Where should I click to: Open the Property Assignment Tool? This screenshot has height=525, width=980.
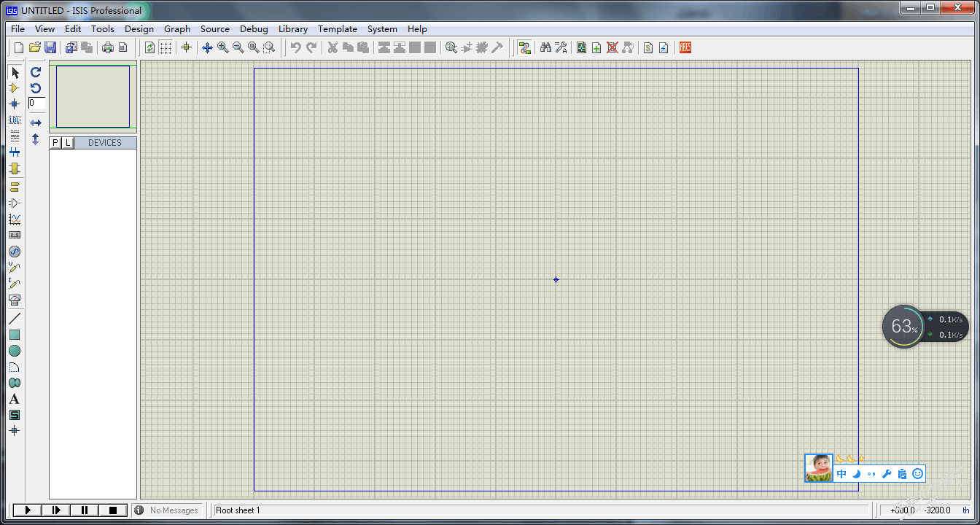click(561, 47)
